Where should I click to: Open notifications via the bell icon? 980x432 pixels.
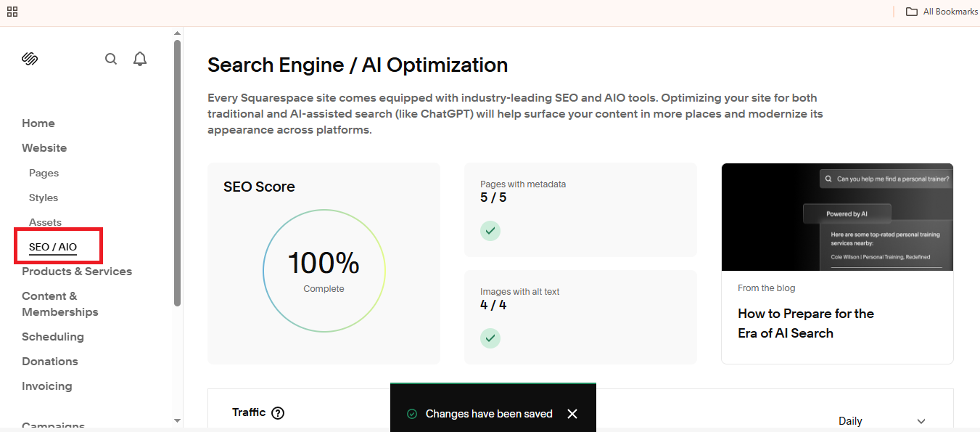click(x=139, y=58)
